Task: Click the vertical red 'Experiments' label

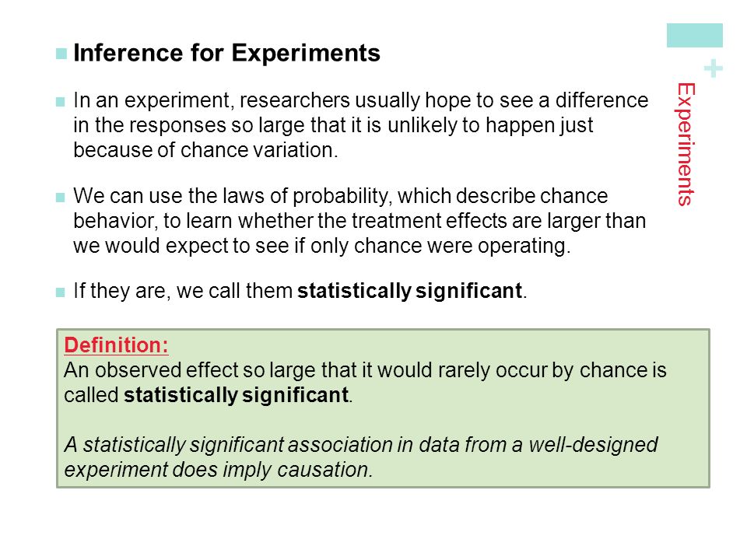Action: (x=686, y=145)
